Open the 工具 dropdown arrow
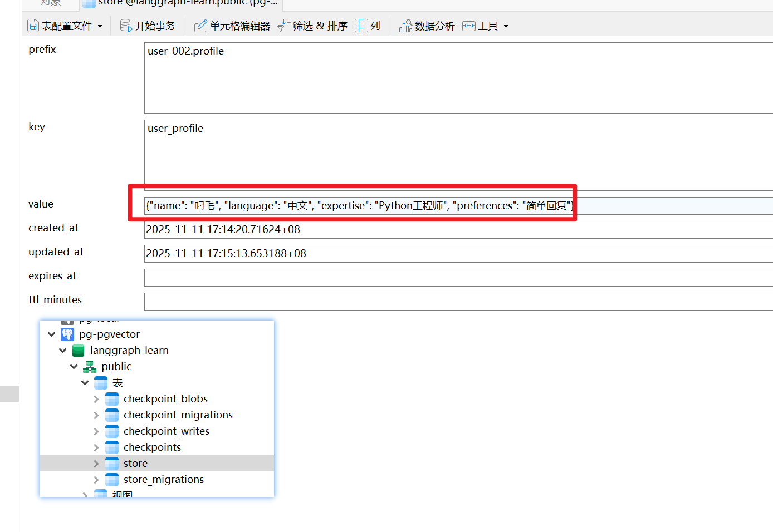Viewport: 773px width, 532px height. click(x=506, y=26)
